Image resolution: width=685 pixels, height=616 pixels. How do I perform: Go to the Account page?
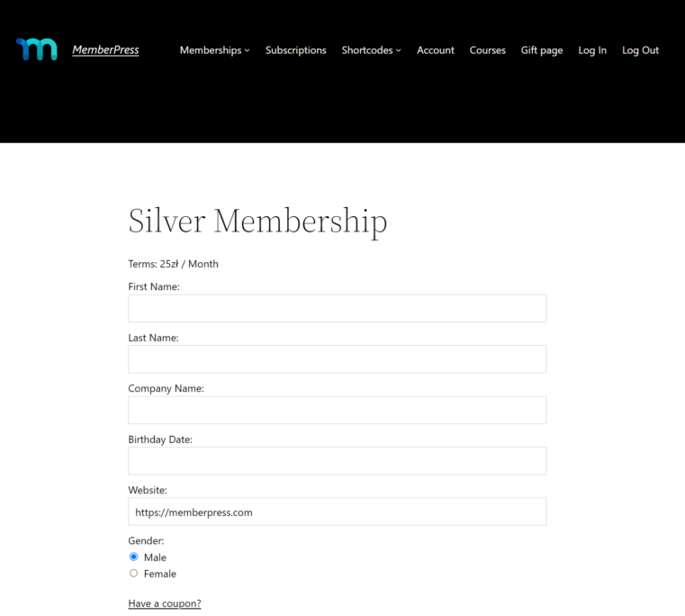click(436, 50)
